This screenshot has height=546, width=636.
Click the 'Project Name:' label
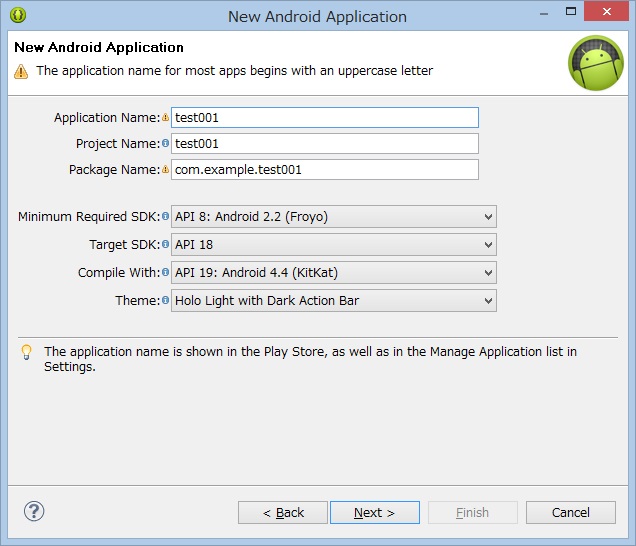(x=118, y=144)
